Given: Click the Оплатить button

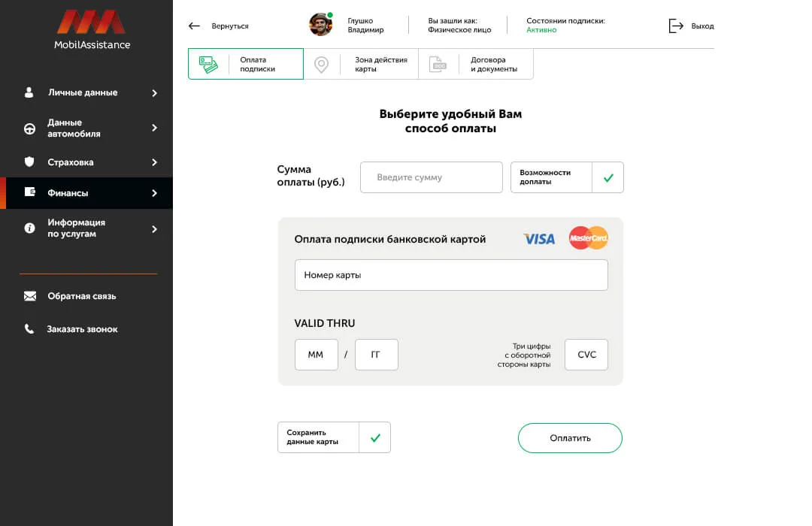Looking at the screenshot, I should [x=570, y=438].
